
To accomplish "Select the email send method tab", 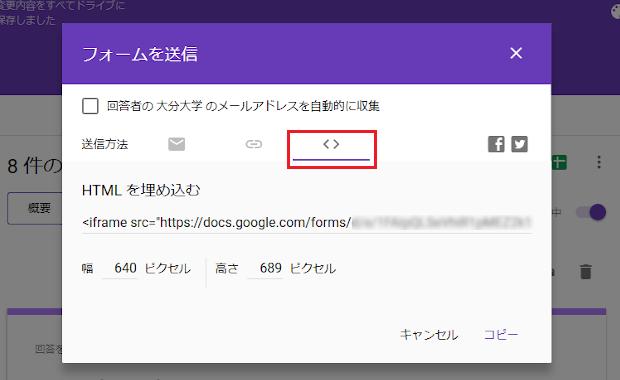I will (x=176, y=144).
